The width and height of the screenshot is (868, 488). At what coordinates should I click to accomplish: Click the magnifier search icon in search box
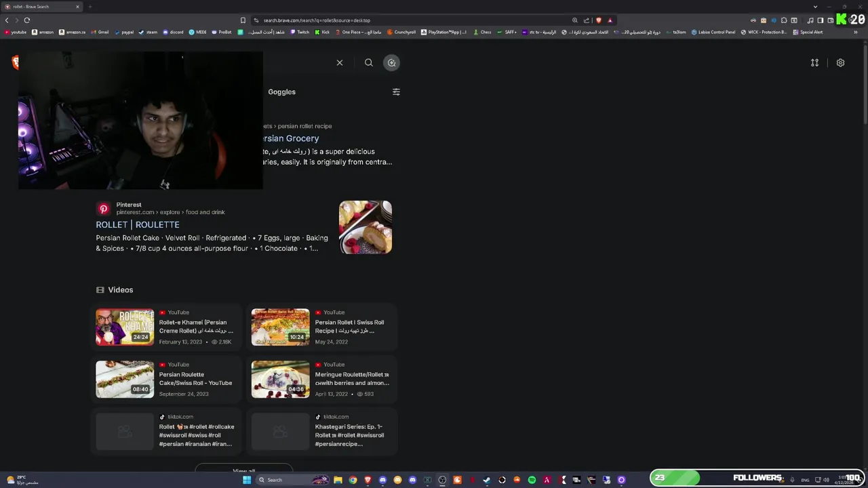point(369,63)
